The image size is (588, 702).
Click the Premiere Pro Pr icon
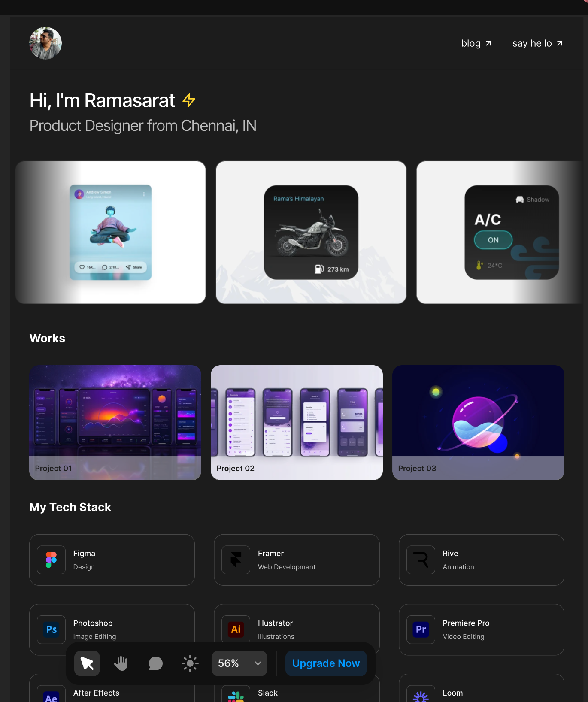tap(421, 629)
